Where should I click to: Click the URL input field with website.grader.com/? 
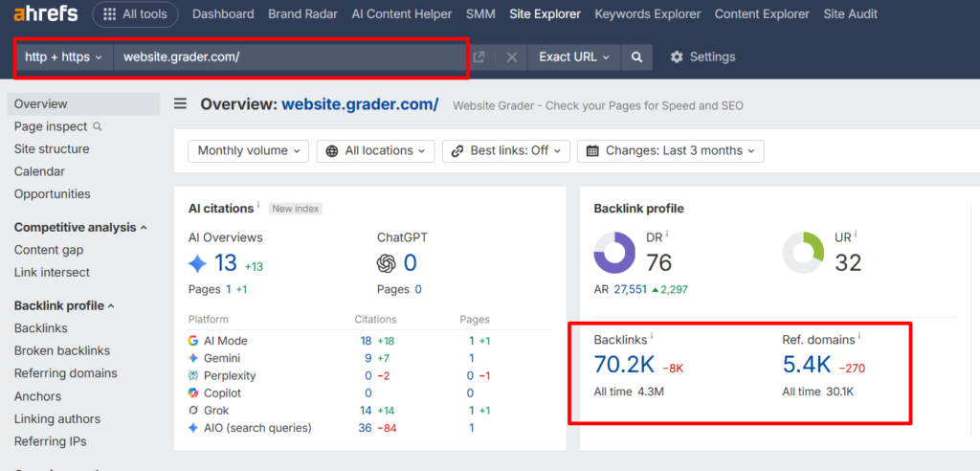(x=291, y=56)
